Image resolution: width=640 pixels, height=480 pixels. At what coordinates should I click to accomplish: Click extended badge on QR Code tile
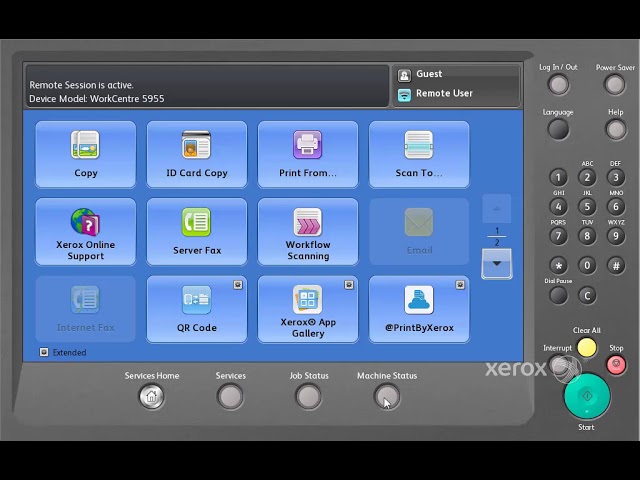click(238, 285)
